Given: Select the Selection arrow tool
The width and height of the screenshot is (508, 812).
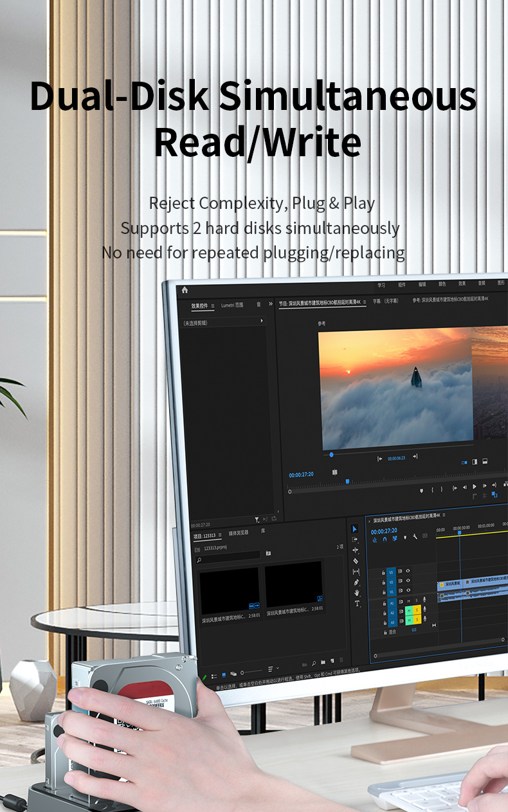Looking at the screenshot, I should coord(354,529).
